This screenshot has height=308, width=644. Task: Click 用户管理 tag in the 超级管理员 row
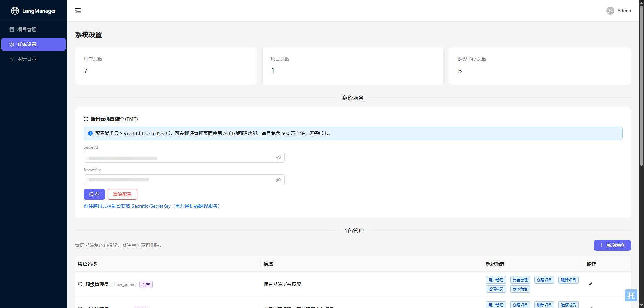(x=496, y=280)
